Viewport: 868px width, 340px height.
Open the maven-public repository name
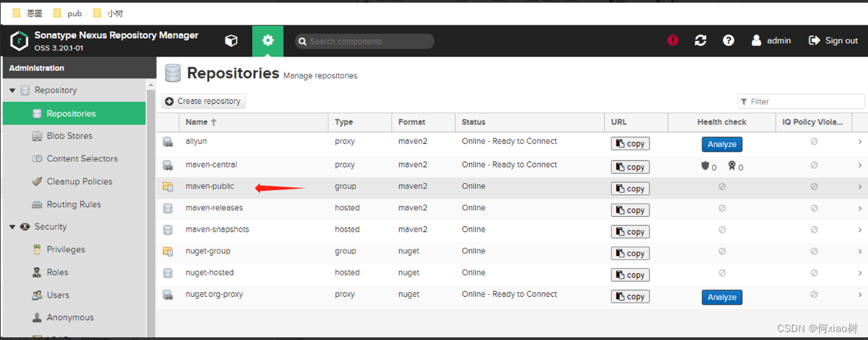click(210, 186)
